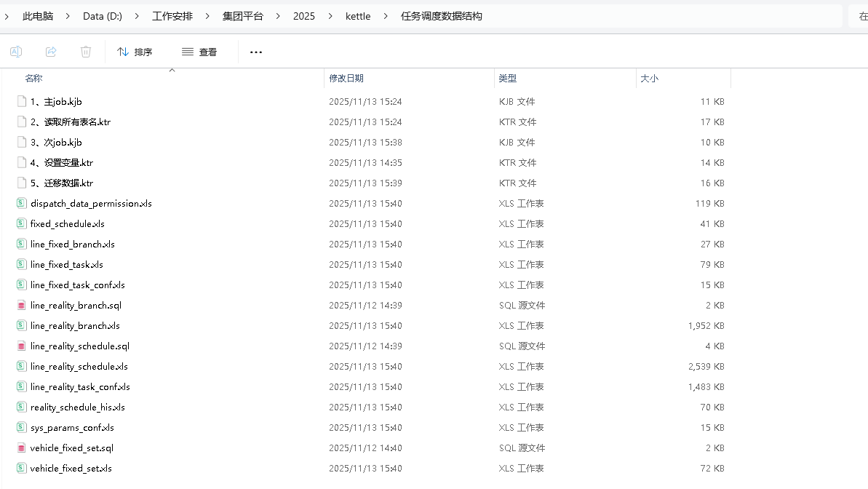Select file name dispatch_data_permission.xls

(92, 203)
